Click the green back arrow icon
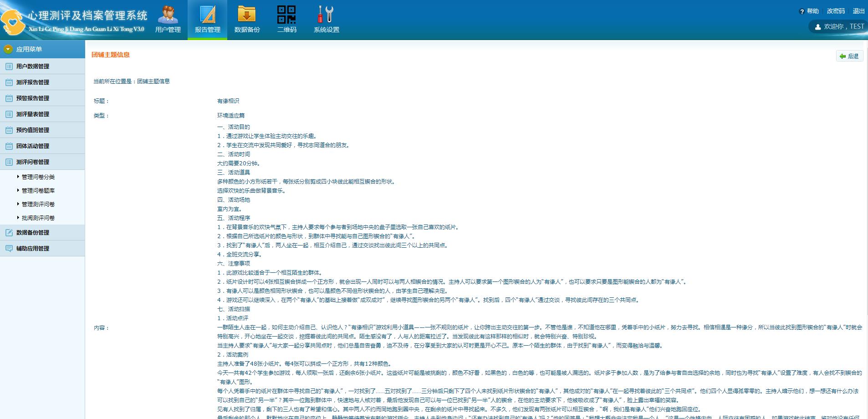Screen dimensions: 868x419 pos(842,56)
